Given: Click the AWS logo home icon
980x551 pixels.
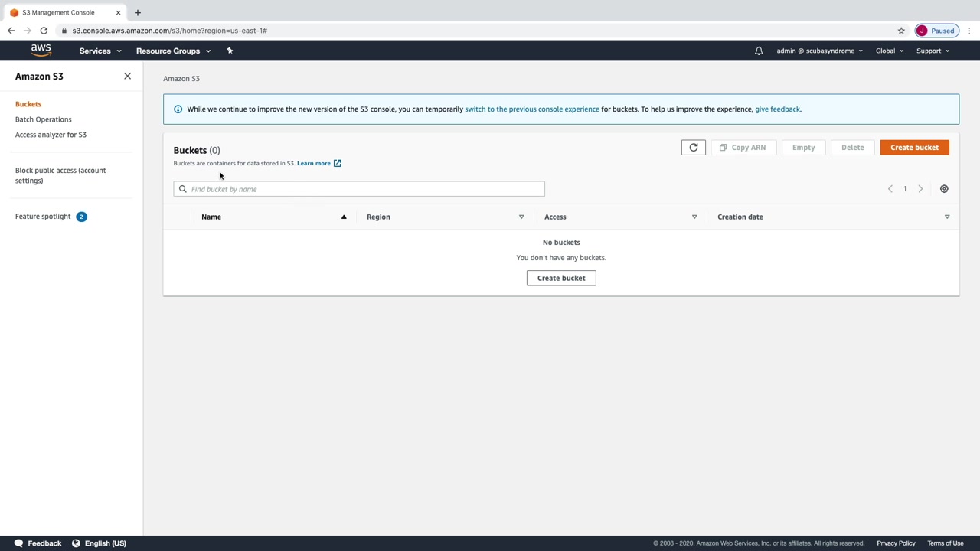Looking at the screenshot, I should (x=41, y=51).
